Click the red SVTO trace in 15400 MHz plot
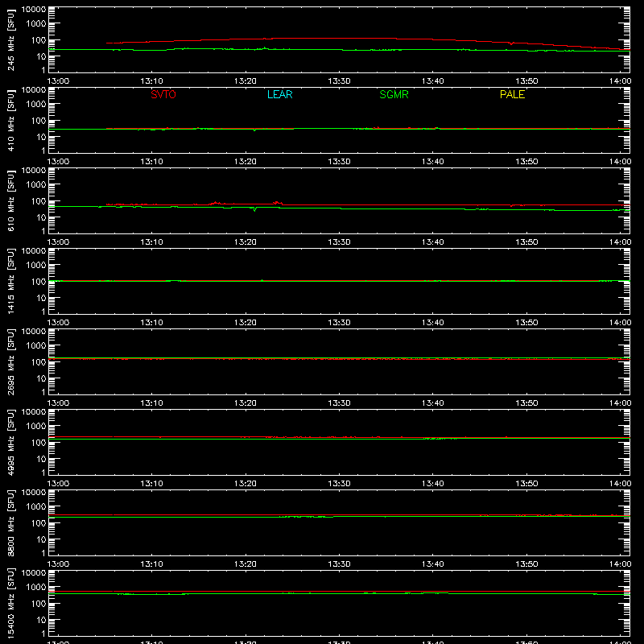This screenshot has height=644, width=644. pyautogui.click(x=339, y=591)
